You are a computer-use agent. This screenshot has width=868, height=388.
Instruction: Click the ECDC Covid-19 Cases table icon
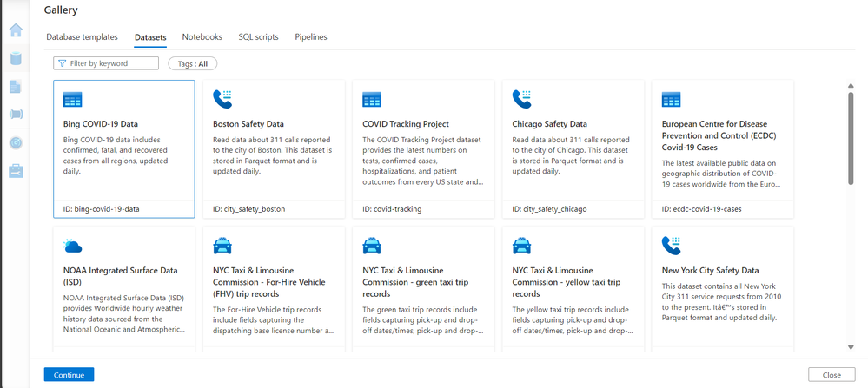coord(672,100)
